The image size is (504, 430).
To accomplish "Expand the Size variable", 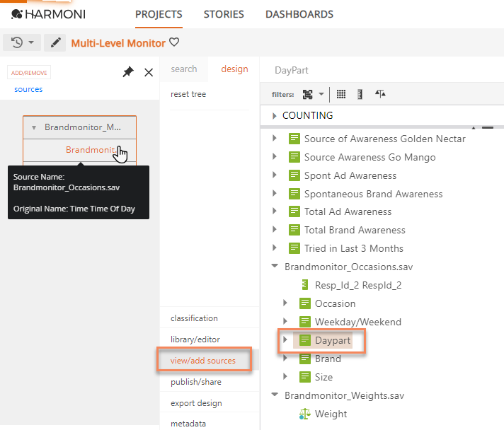I will (285, 376).
